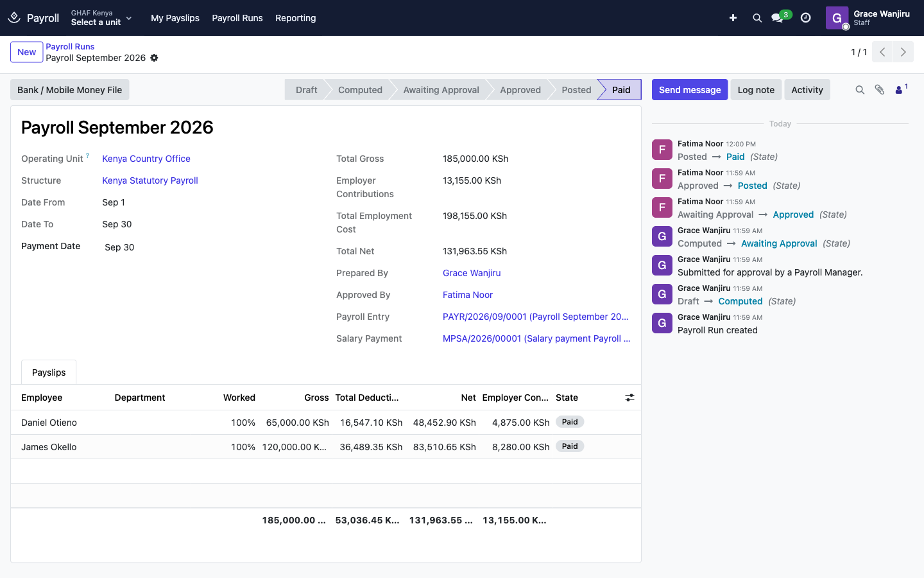Open payslip column settings adjust icon
The height and width of the screenshot is (578, 924).
coord(629,398)
